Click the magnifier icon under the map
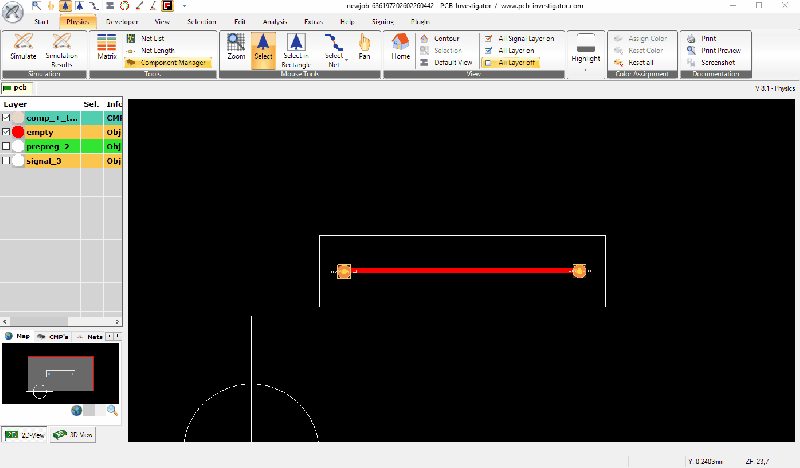Screen dimensions: 800x468 112,410
